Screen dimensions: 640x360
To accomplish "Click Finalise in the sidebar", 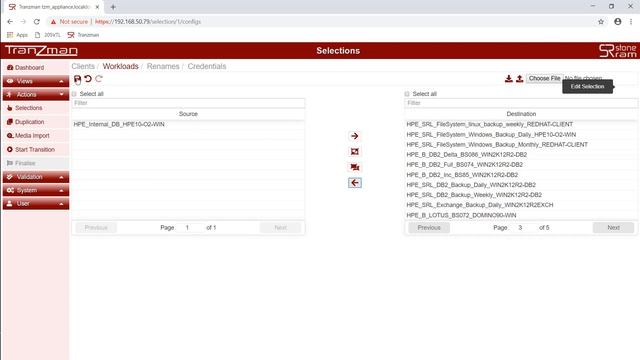I will pyautogui.click(x=21, y=163).
